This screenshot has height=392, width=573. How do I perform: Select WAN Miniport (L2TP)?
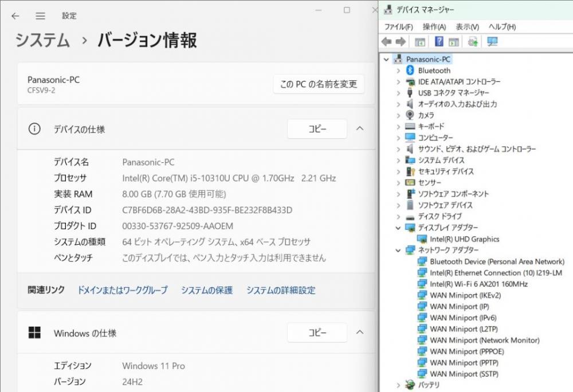pyautogui.click(x=464, y=329)
